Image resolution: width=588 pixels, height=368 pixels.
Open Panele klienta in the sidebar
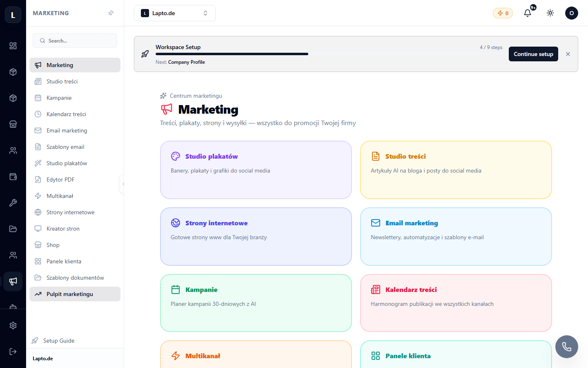pos(75,261)
